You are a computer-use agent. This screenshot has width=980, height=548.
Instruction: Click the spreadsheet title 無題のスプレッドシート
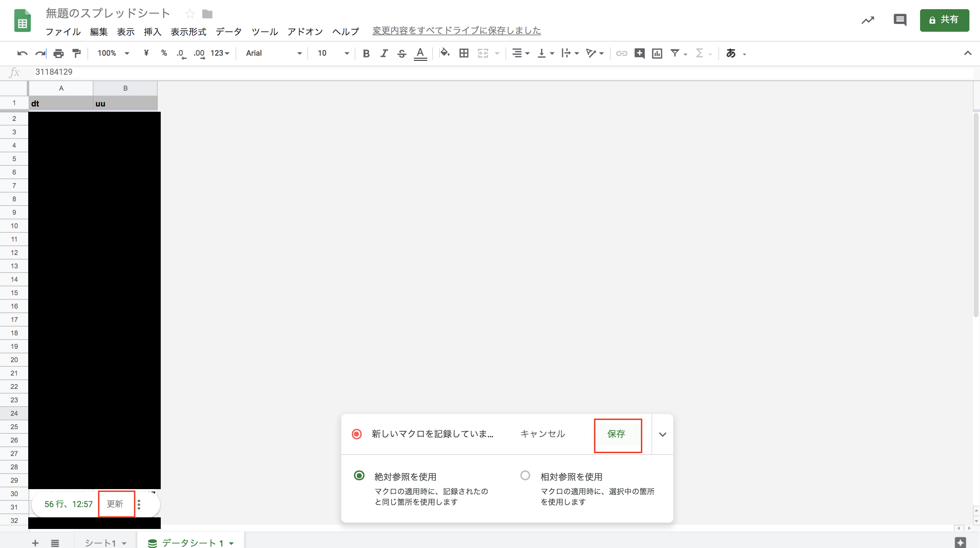(x=108, y=13)
